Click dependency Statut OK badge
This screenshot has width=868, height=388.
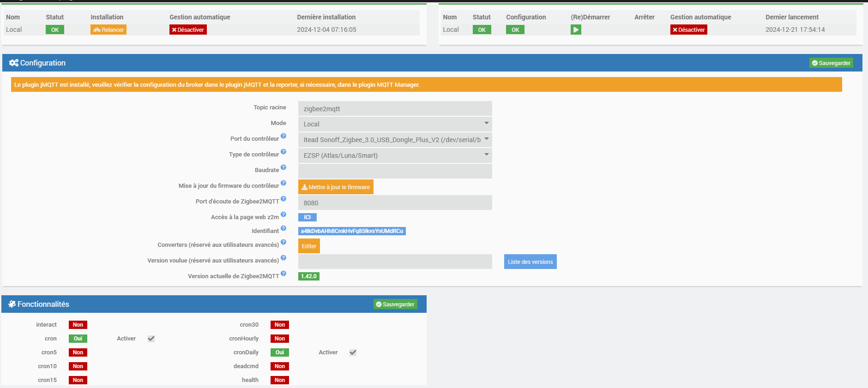pyautogui.click(x=55, y=30)
